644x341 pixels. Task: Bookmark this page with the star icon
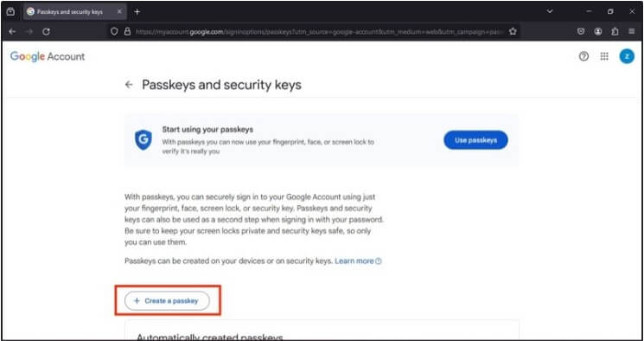513,31
